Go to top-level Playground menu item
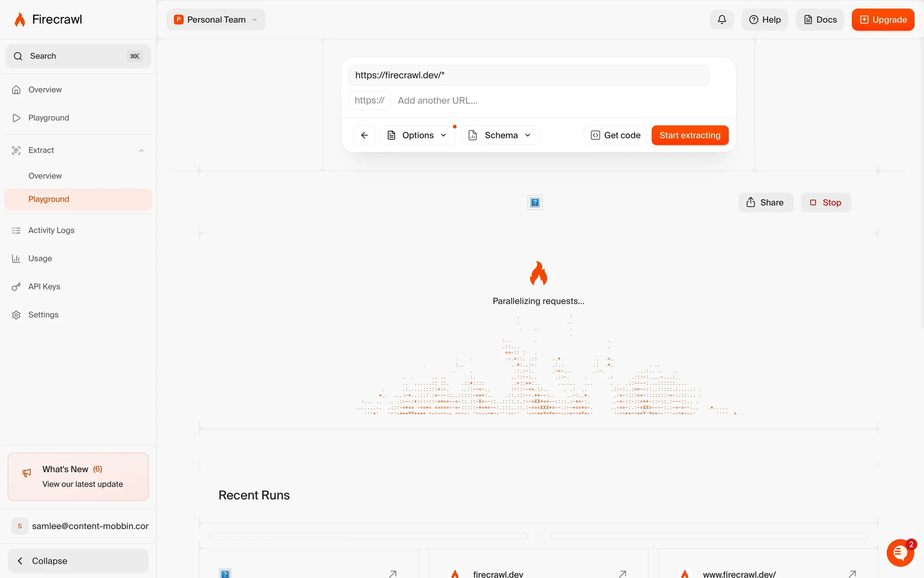This screenshot has width=924, height=578. [x=49, y=118]
